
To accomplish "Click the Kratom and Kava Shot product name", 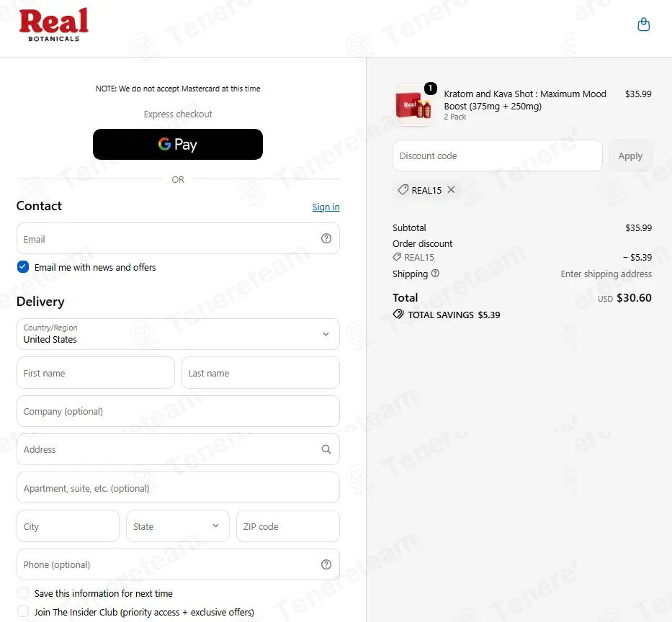I will click(525, 100).
